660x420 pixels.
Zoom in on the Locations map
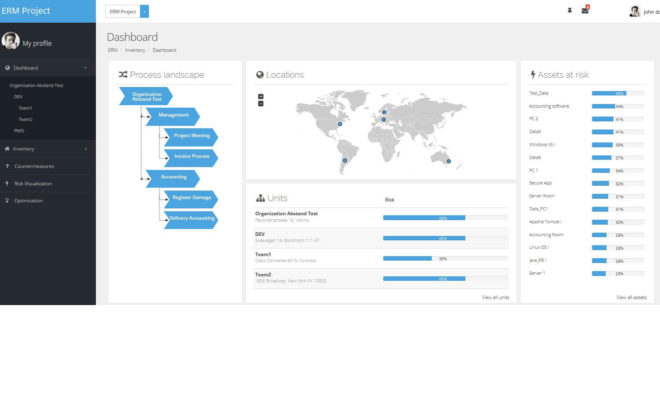click(261, 97)
